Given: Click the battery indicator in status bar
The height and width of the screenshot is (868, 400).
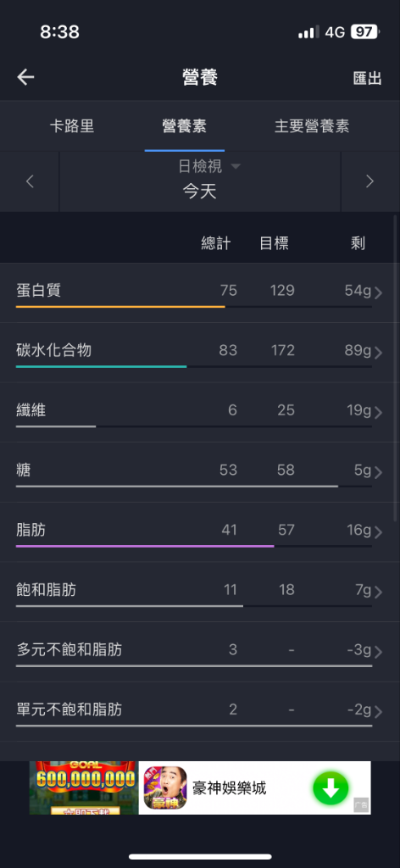Looking at the screenshot, I should click(x=364, y=32).
